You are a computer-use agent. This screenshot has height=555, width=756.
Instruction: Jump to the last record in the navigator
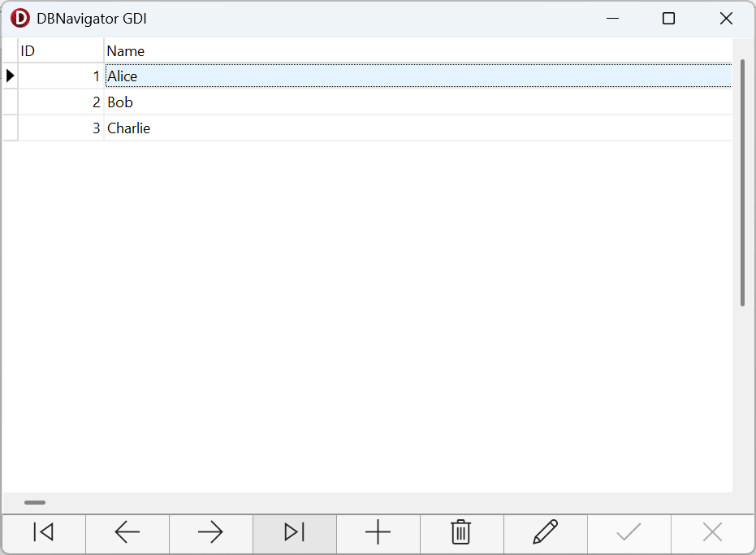295,533
